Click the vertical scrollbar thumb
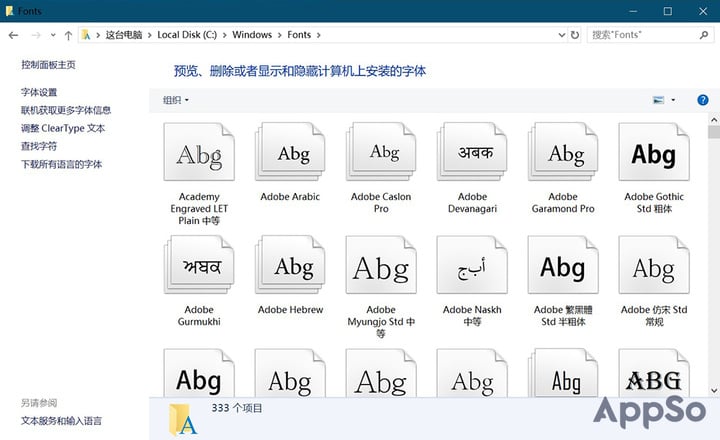The height and width of the screenshot is (440, 720). (x=714, y=132)
